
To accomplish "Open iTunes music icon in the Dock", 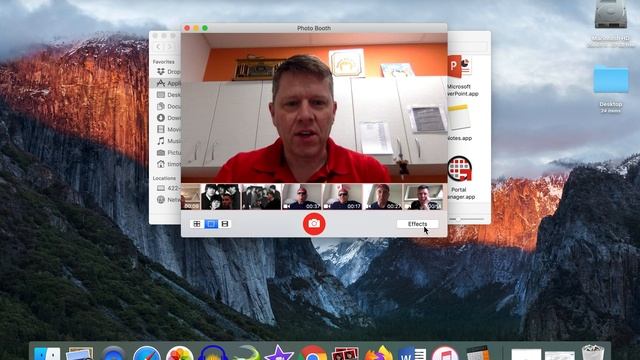I will click(x=444, y=353).
